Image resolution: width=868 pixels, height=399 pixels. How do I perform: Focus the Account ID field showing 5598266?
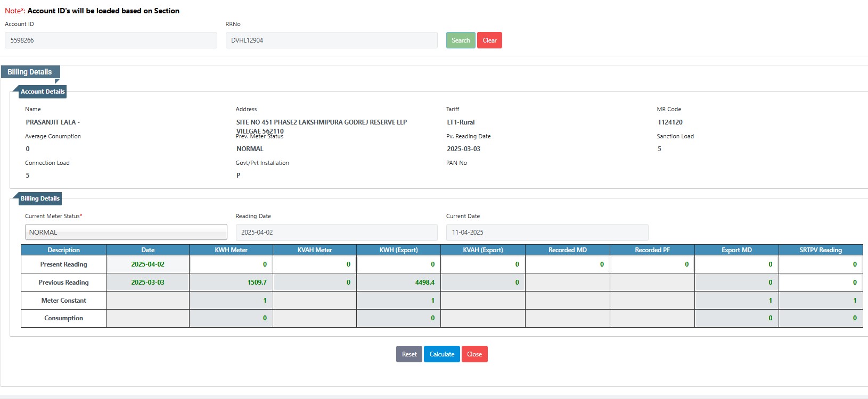(x=111, y=40)
